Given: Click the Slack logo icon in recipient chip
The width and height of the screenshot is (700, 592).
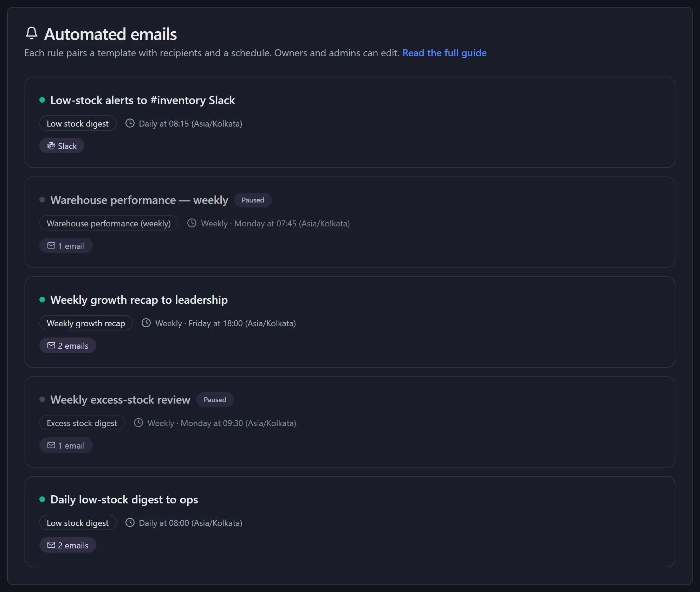Looking at the screenshot, I should (51, 146).
